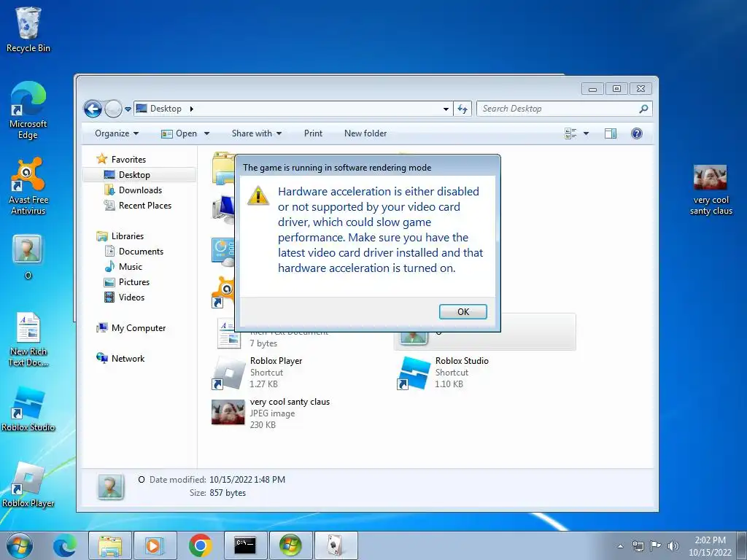Create a New folder
Screen dimensions: 747x560
tap(365, 134)
